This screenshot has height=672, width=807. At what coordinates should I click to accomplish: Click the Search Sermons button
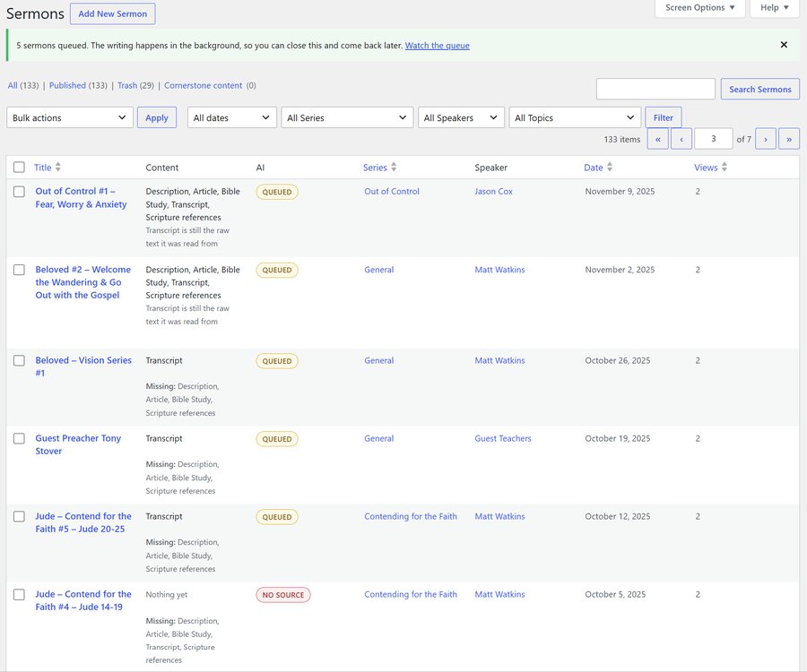[759, 89]
